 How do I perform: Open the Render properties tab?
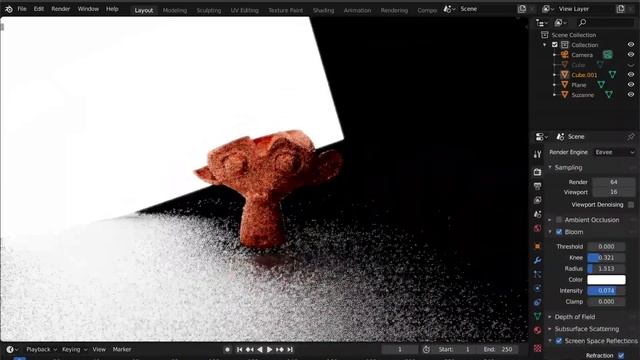pos(538,172)
